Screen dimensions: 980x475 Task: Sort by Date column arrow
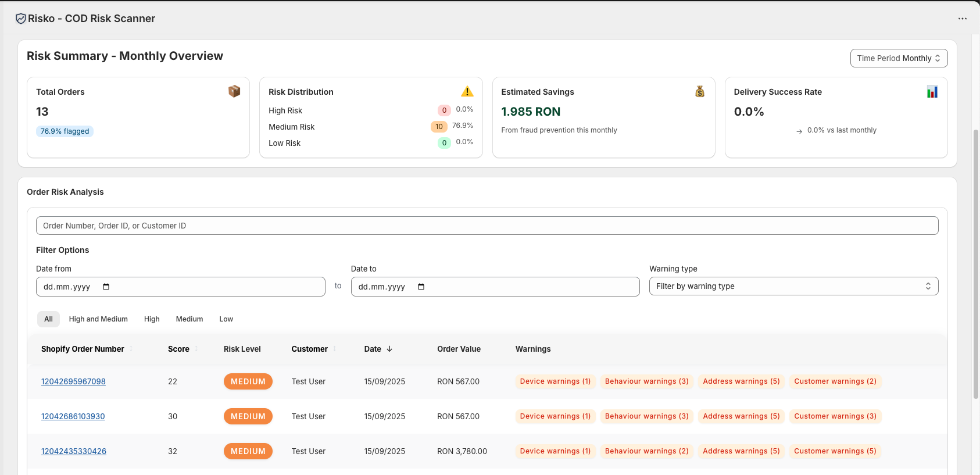pyautogui.click(x=389, y=349)
